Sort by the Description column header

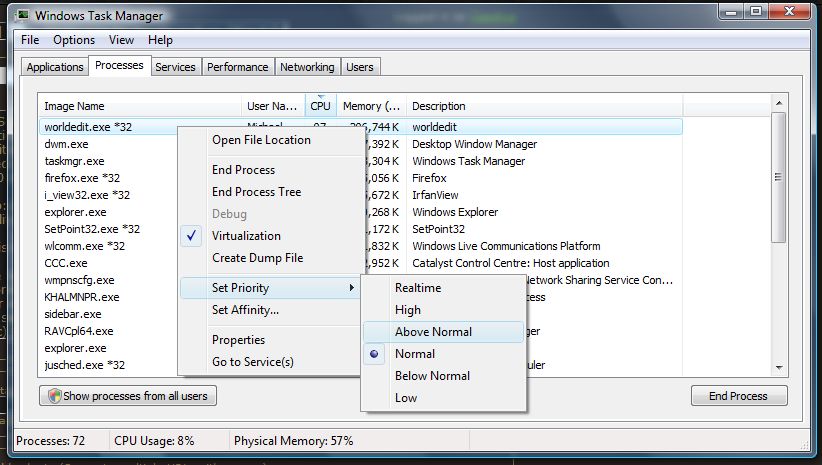pyautogui.click(x=544, y=106)
